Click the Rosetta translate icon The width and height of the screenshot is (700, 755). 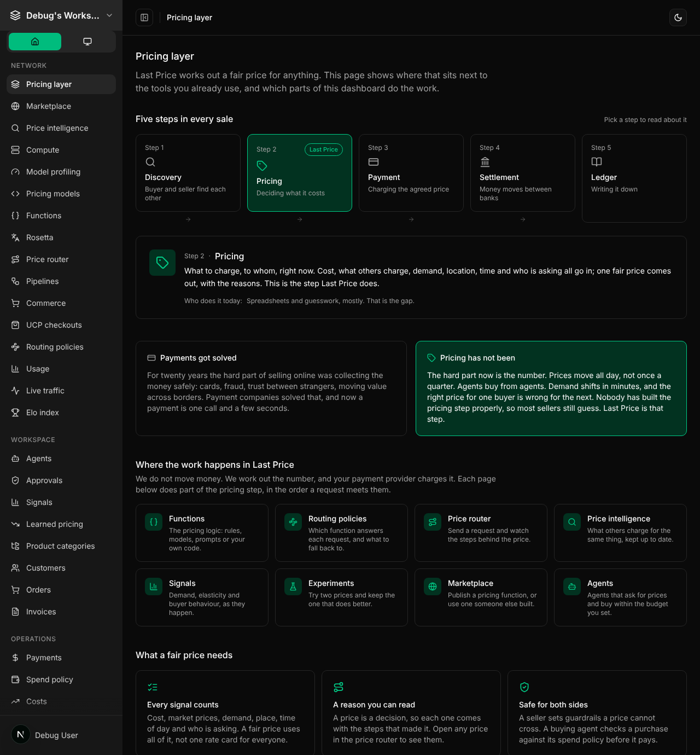pos(15,237)
